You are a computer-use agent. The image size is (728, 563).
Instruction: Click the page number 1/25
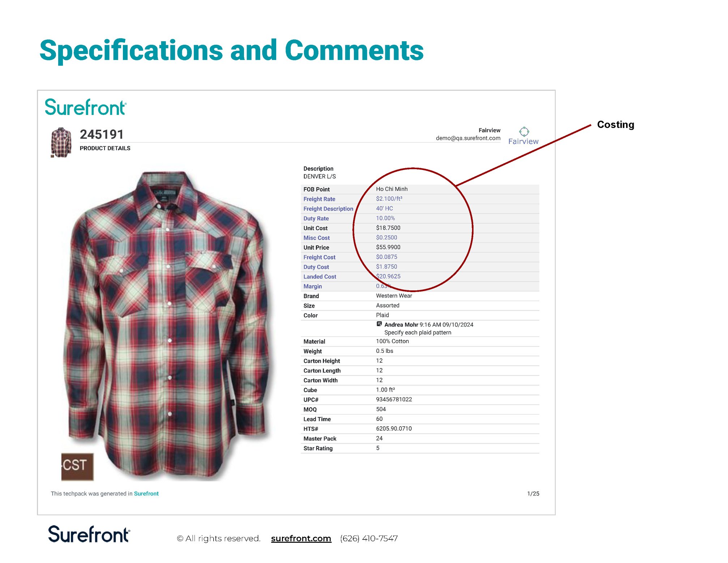click(533, 494)
